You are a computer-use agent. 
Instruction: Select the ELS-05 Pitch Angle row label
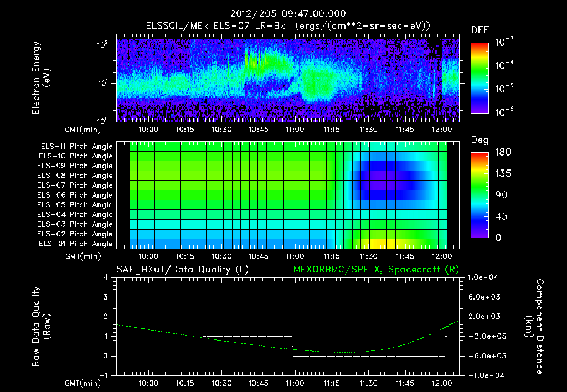75,205
